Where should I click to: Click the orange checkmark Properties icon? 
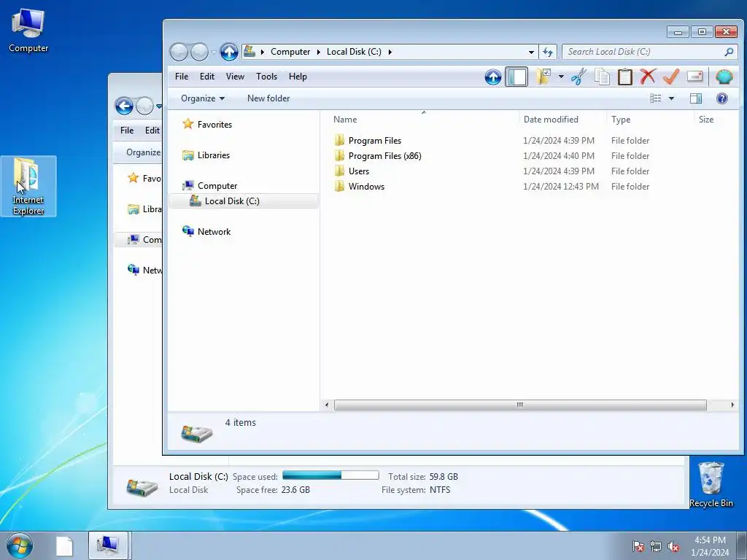[671, 77]
